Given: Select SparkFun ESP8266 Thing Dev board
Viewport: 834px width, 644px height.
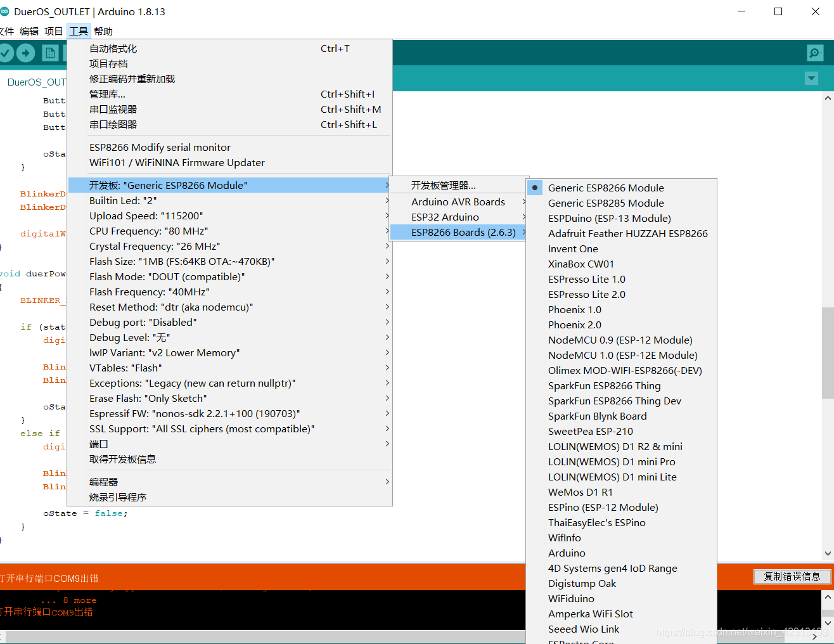Looking at the screenshot, I should [622, 401].
